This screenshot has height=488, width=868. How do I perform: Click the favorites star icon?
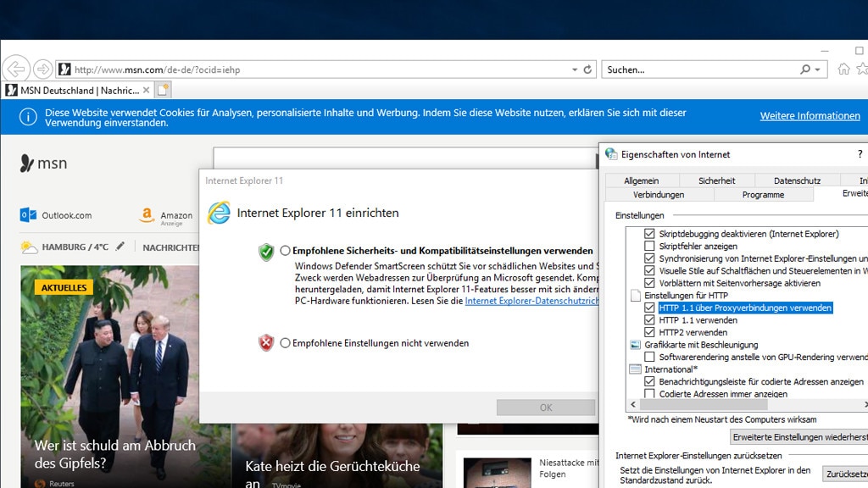862,69
